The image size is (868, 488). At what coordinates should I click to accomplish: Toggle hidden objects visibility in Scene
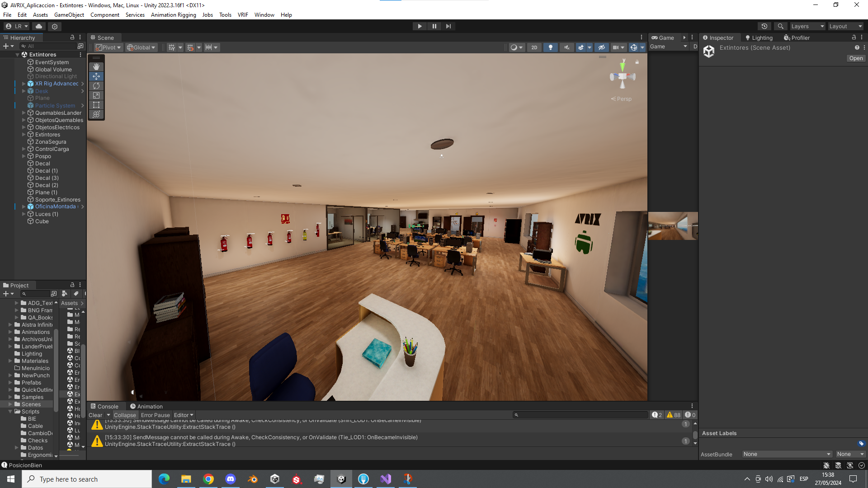point(601,47)
